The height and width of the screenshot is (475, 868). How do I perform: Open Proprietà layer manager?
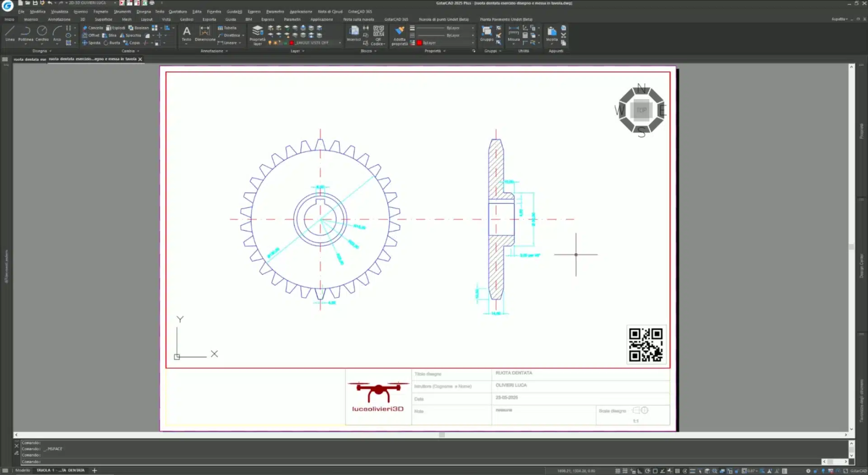click(257, 35)
